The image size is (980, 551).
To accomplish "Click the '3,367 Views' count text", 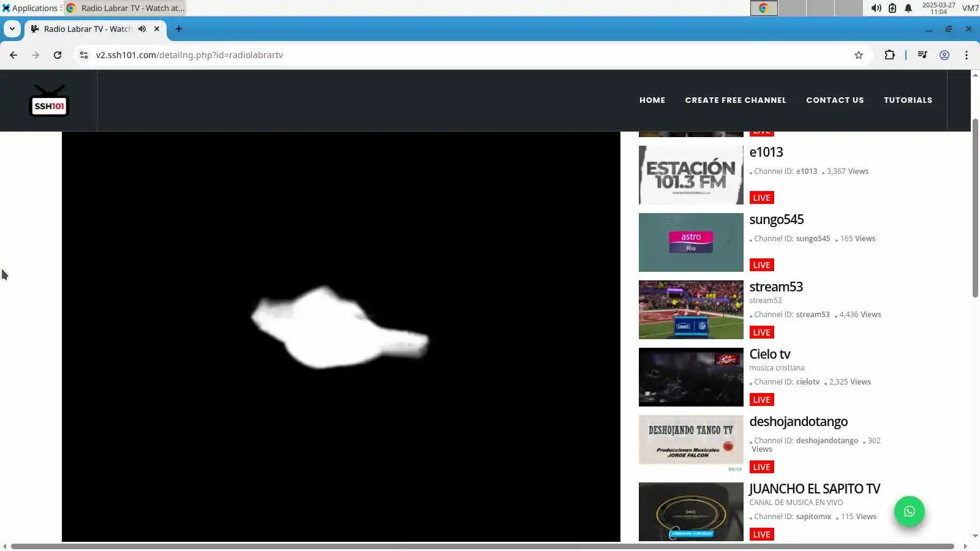I will point(848,171).
